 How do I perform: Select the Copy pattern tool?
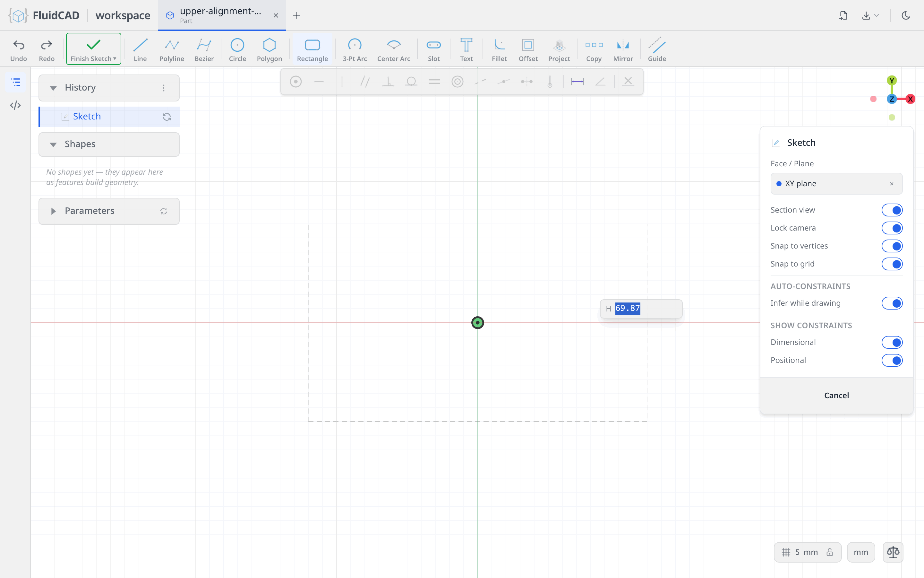click(x=594, y=49)
